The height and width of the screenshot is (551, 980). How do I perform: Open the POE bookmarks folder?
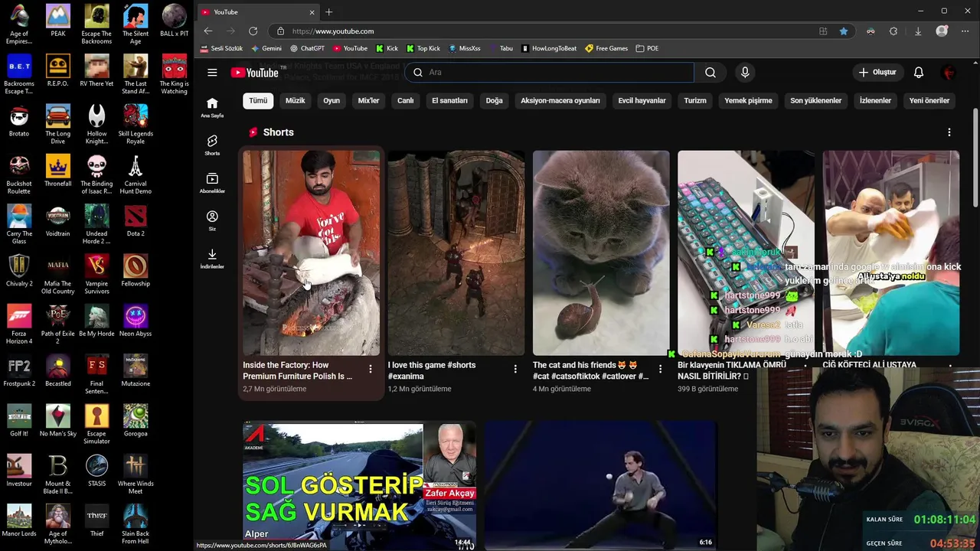coord(647,48)
